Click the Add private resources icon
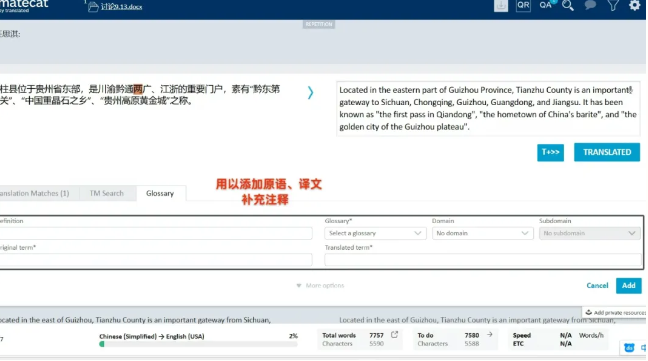 (x=588, y=313)
